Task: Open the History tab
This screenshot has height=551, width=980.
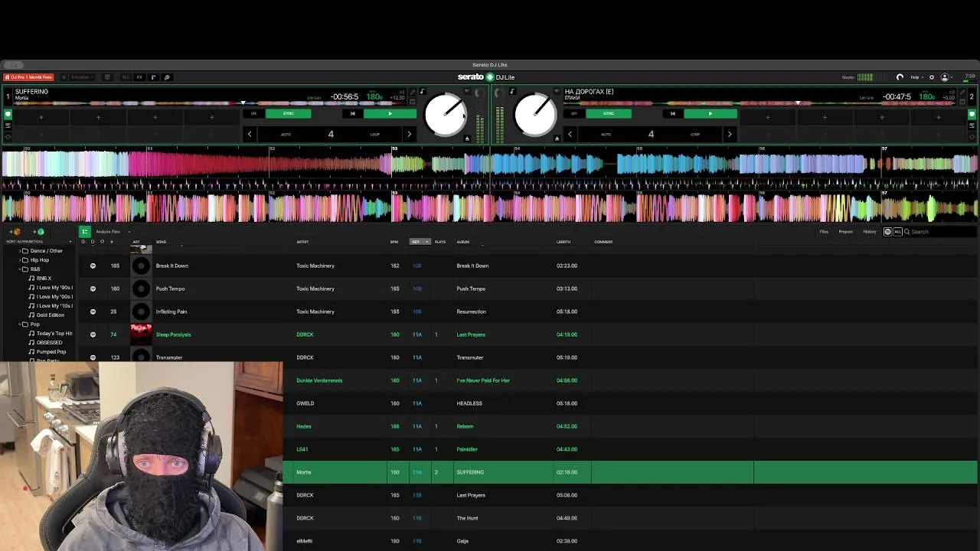Action: pyautogui.click(x=870, y=232)
